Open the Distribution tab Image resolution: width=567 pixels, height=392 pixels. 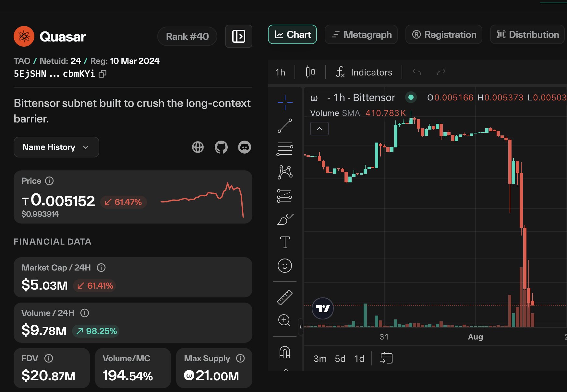point(528,35)
